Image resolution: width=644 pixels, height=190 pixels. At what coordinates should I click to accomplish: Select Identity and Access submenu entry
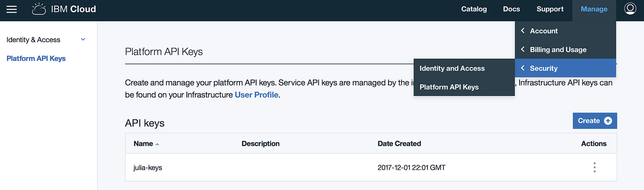point(452,68)
